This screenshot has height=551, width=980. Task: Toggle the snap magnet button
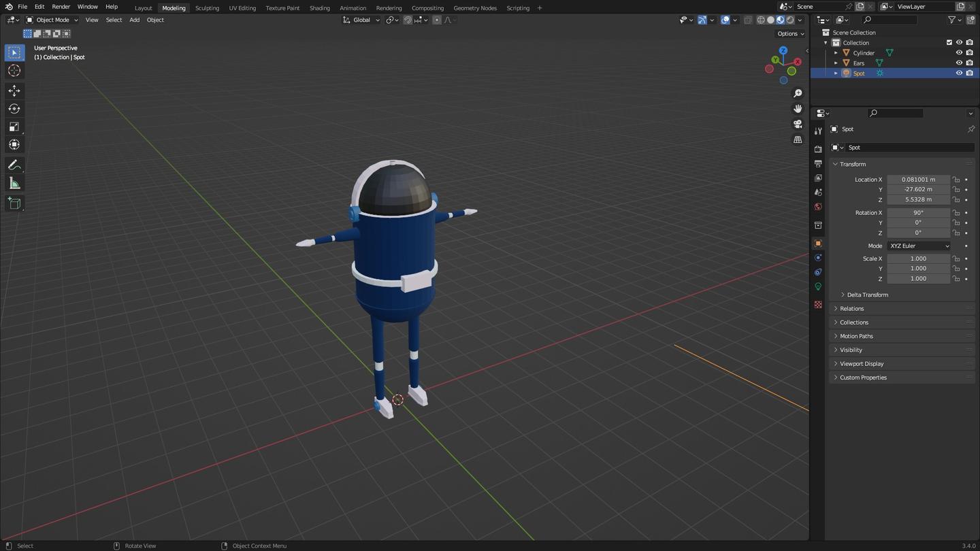[x=408, y=20]
